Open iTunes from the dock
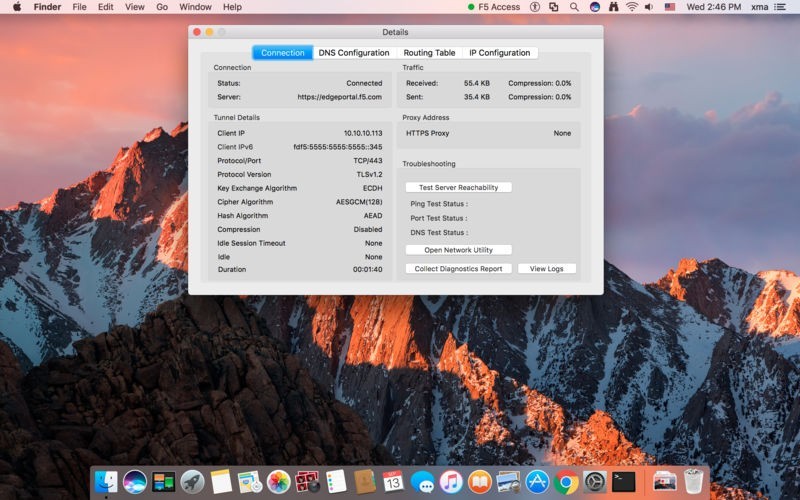Image resolution: width=800 pixels, height=500 pixels. click(x=451, y=482)
